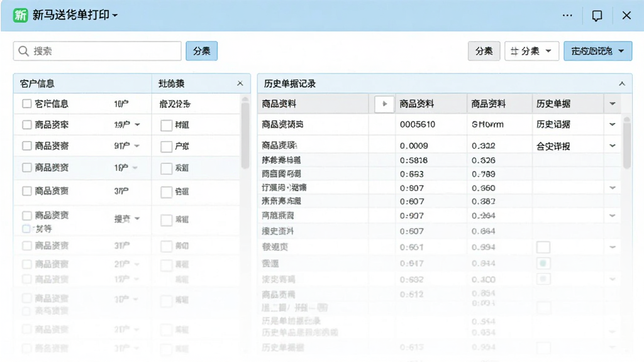Toggle the checked box in 0:647 row
The width and height of the screenshot is (644, 362).
tap(543, 263)
